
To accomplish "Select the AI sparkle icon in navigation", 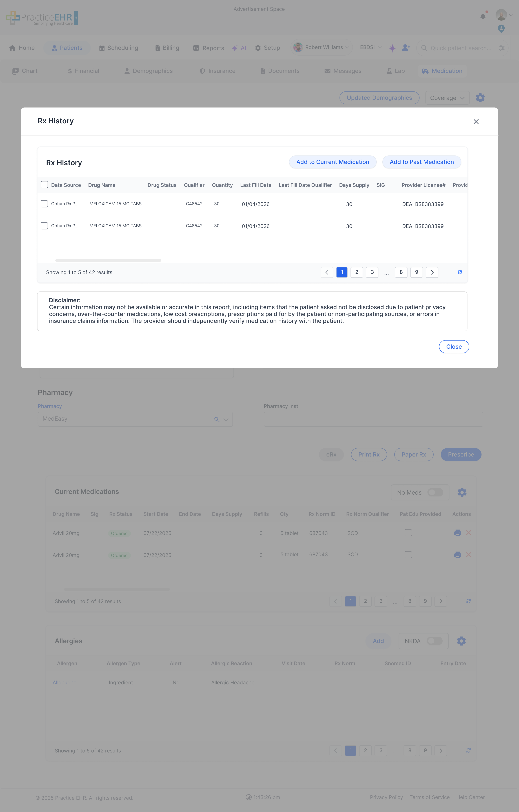I will 235,48.
